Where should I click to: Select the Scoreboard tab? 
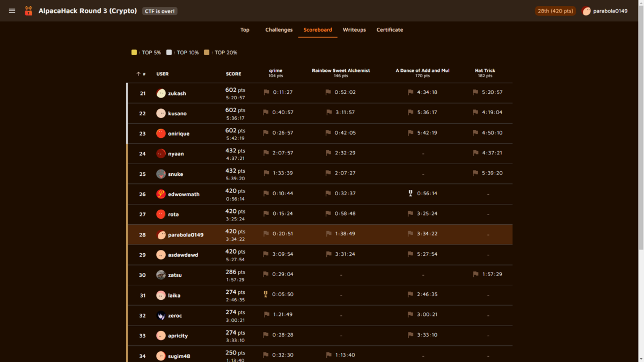[318, 30]
